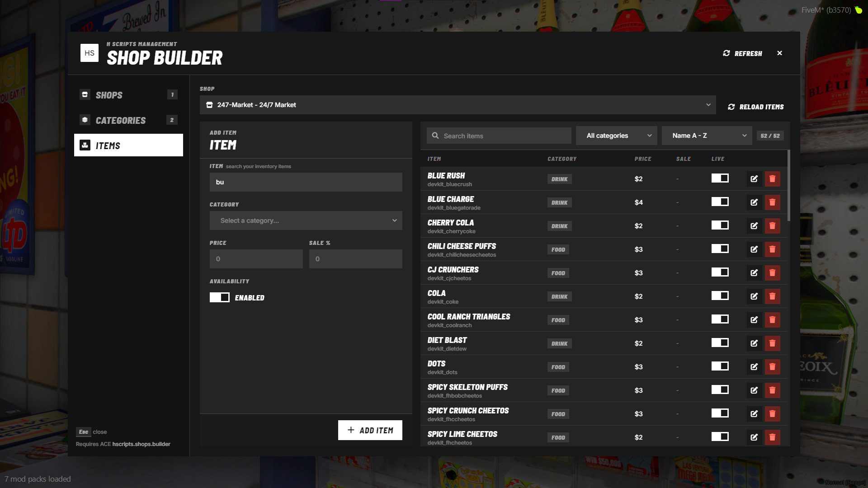
Task: Click the items list scrollbar
Action: (789, 185)
